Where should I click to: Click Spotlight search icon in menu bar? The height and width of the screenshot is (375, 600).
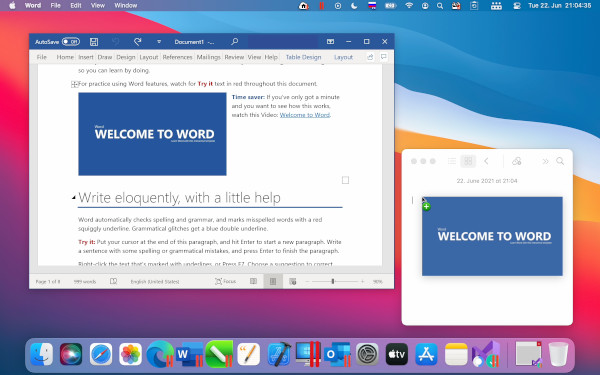(440, 6)
